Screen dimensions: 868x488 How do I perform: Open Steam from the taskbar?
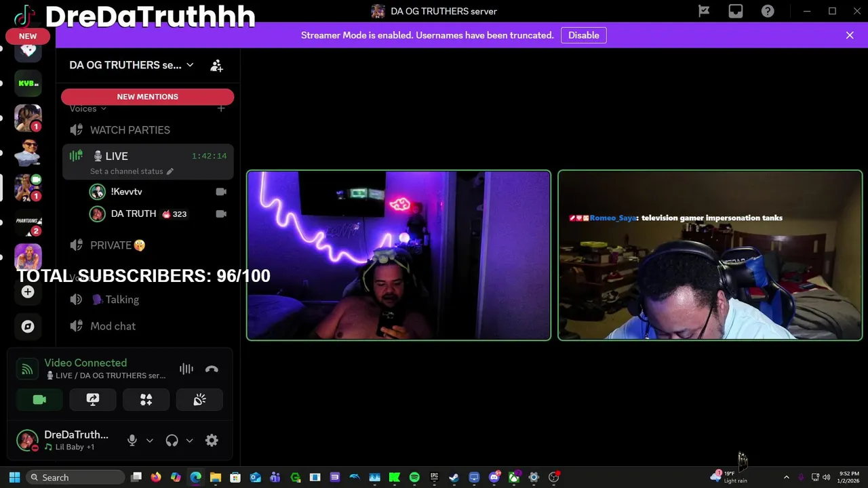(x=454, y=477)
